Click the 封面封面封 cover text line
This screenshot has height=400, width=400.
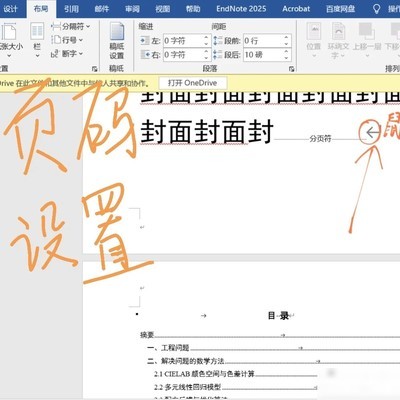click(x=207, y=132)
